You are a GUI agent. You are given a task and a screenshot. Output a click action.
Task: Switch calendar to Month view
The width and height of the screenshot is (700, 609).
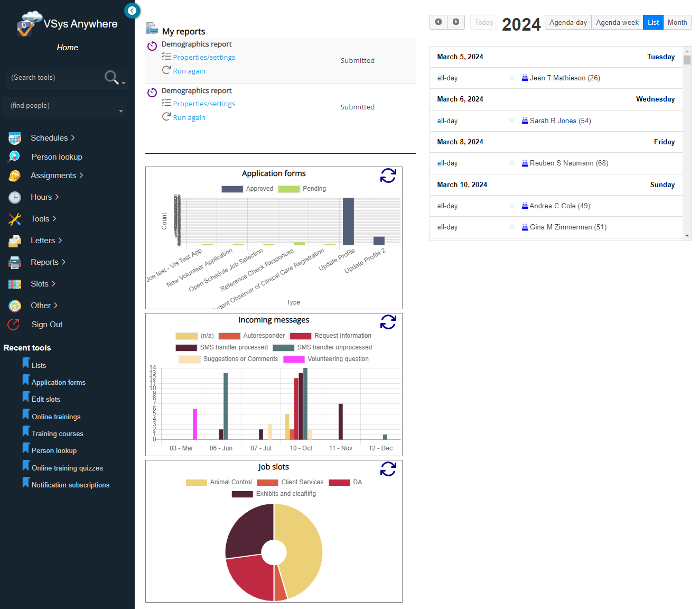coord(677,22)
